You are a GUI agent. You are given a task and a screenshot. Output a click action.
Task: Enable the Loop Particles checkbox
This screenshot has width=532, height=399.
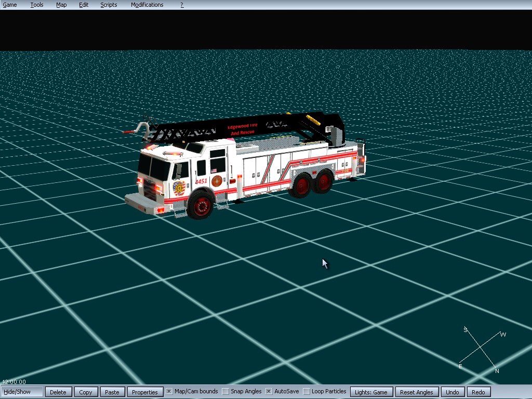(x=307, y=392)
